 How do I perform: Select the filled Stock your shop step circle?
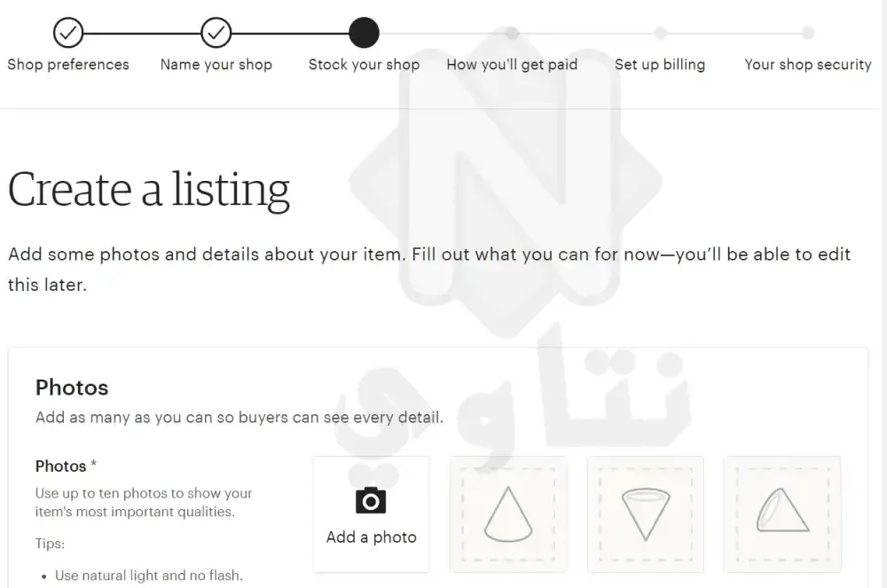(364, 33)
